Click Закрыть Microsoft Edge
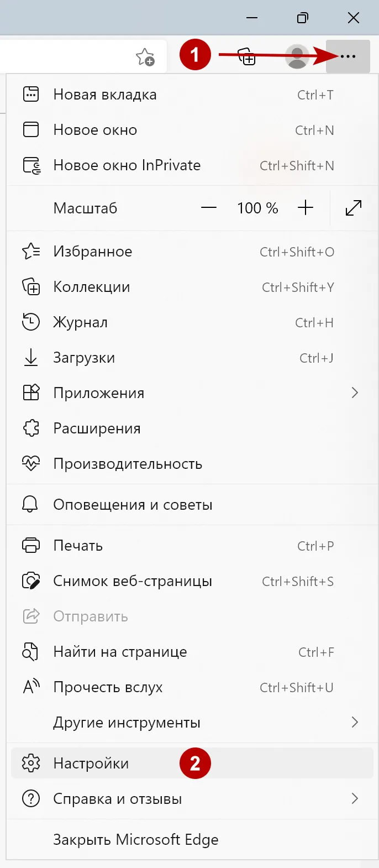This screenshot has width=379, height=868. click(x=135, y=839)
